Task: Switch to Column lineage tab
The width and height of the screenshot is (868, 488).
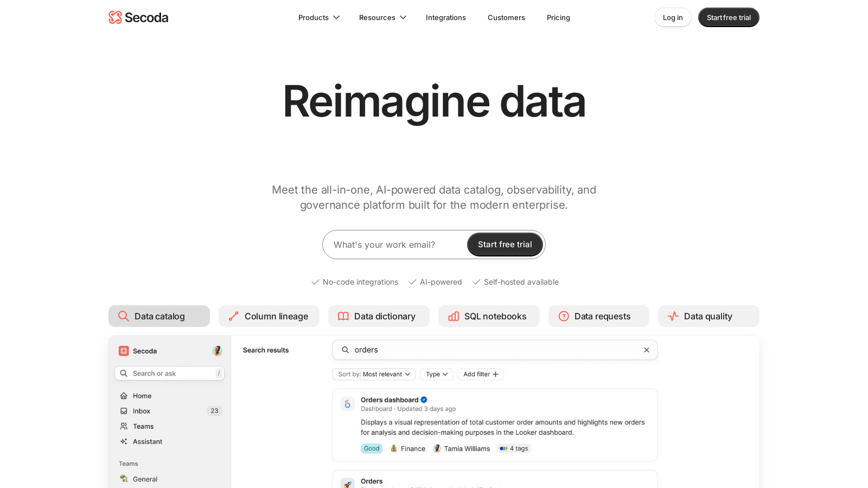Action: coord(269,316)
